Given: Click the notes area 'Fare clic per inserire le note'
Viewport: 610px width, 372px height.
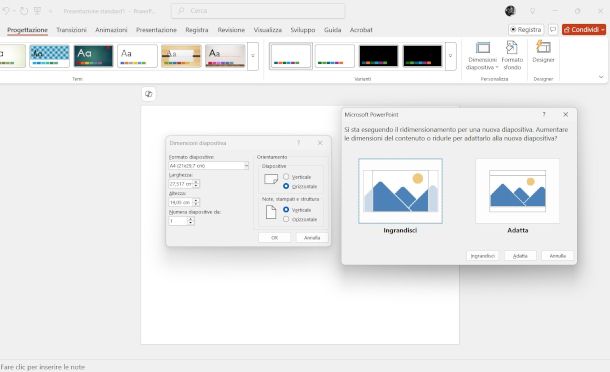Looking at the screenshot, I should 43,367.
